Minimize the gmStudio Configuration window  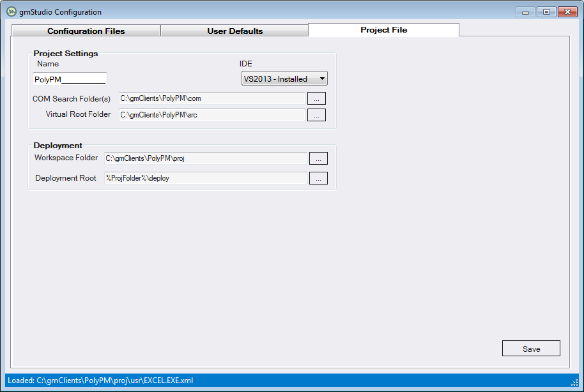[527, 11]
